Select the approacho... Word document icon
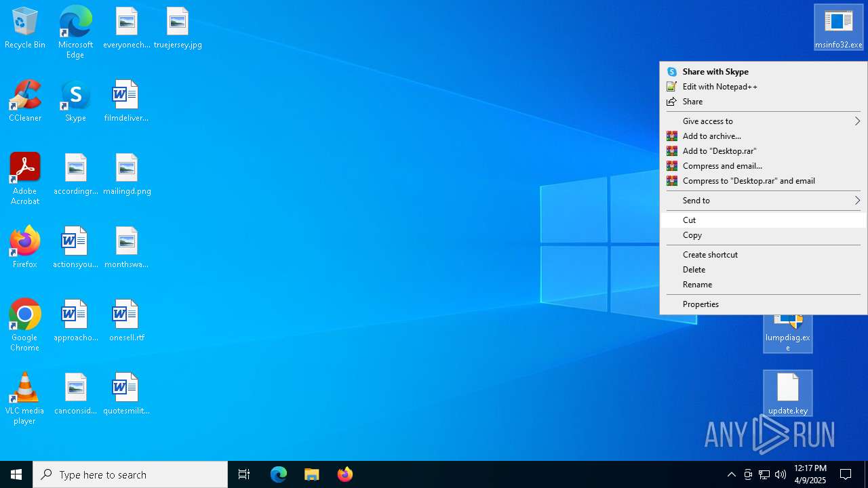The height and width of the screenshot is (488, 868). 75,321
